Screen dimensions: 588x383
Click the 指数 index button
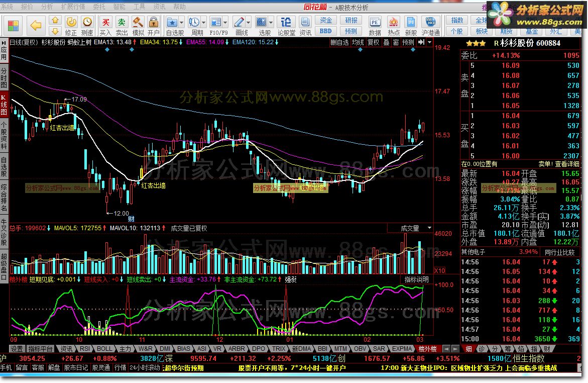tap(457, 20)
